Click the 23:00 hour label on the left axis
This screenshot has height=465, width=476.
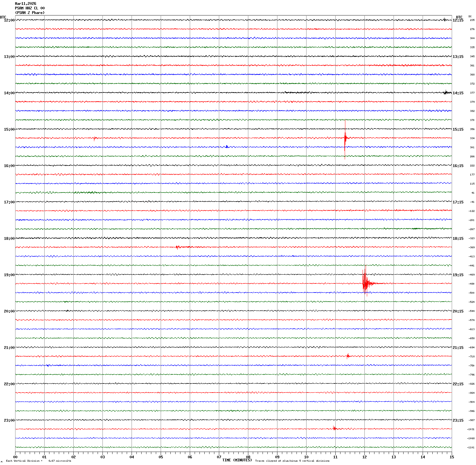coord(9,420)
